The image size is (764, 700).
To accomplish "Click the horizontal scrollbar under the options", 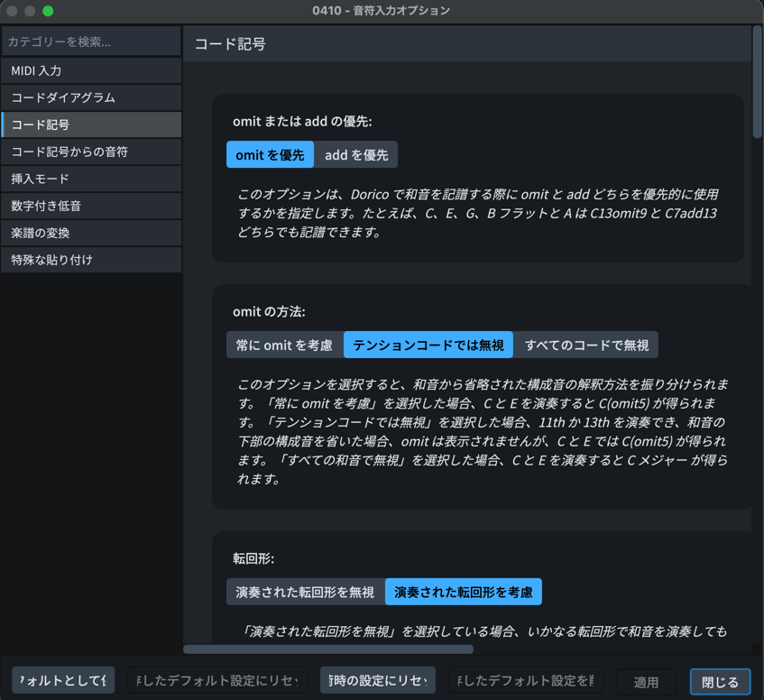I will click(x=328, y=649).
